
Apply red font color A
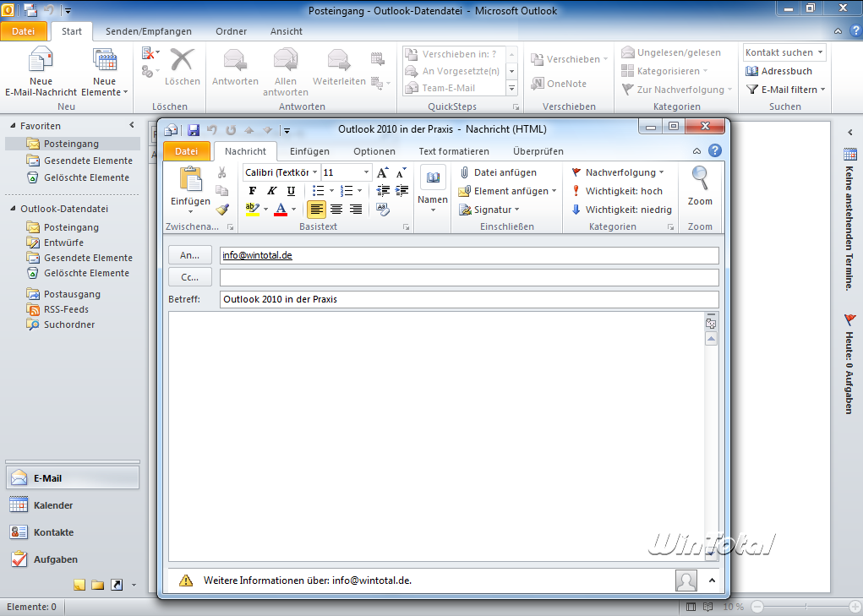click(x=281, y=209)
